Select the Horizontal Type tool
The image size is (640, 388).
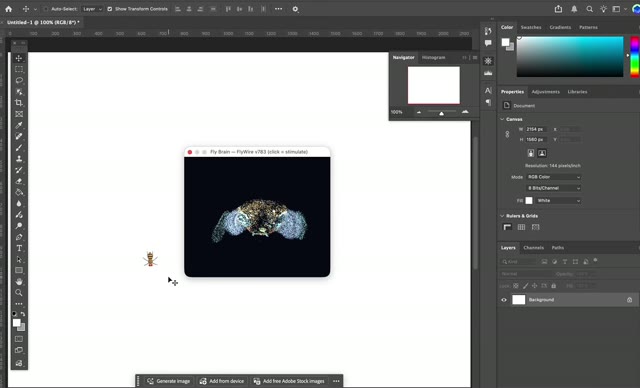pos(19,248)
